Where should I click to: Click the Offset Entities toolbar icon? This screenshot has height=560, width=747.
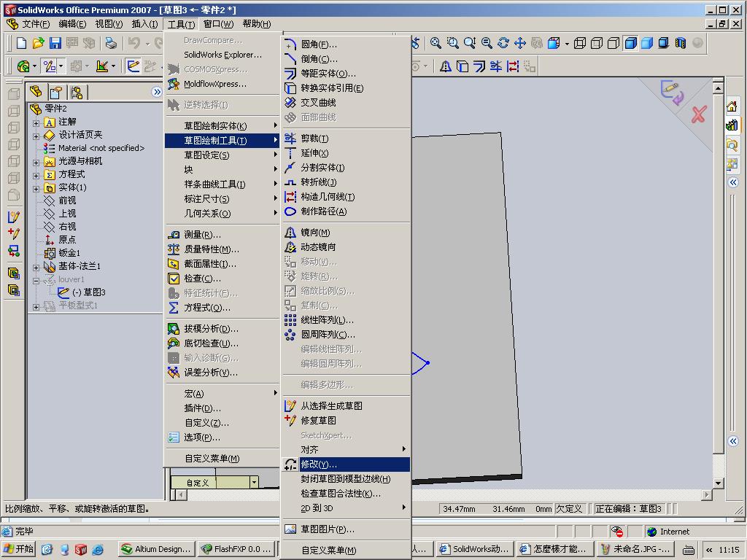(479, 66)
